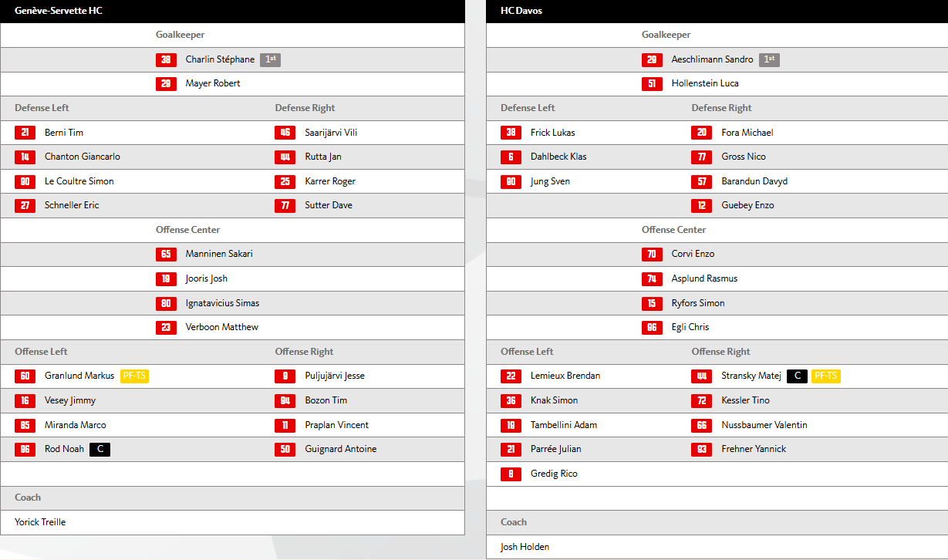The image size is (948, 560).
Task: Select Davos defenseman Barandun Davyd
Action: [754, 181]
